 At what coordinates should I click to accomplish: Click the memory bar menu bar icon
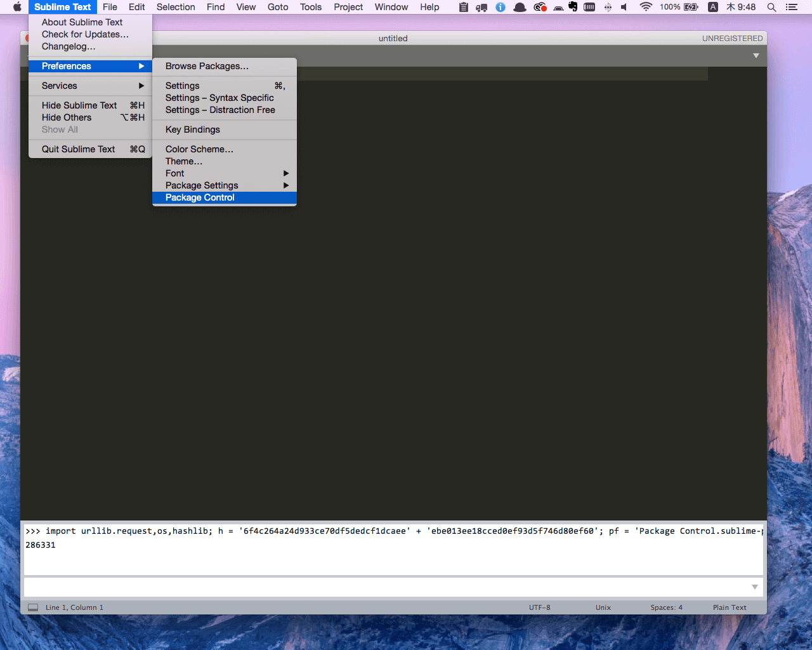(x=589, y=7)
